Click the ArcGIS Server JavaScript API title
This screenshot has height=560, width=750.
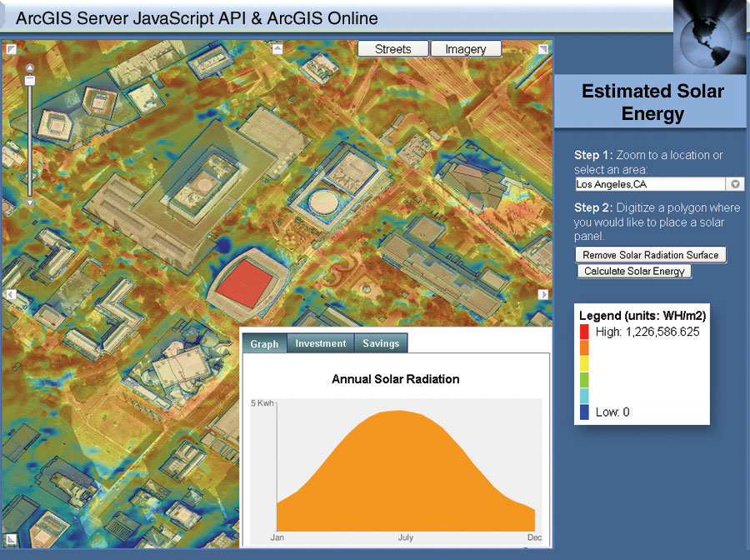click(197, 18)
